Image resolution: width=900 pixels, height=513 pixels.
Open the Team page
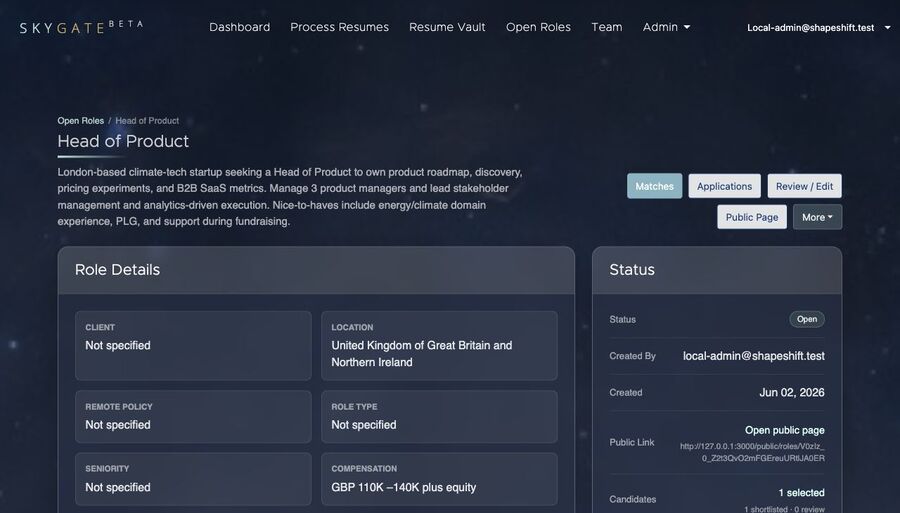click(x=607, y=27)
